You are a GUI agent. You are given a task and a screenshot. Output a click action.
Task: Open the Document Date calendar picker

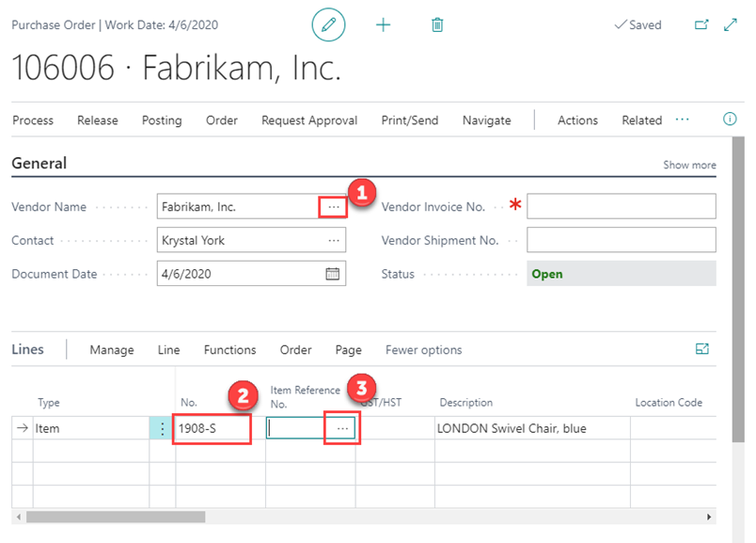pyautogui.click(x=333, y=274)
